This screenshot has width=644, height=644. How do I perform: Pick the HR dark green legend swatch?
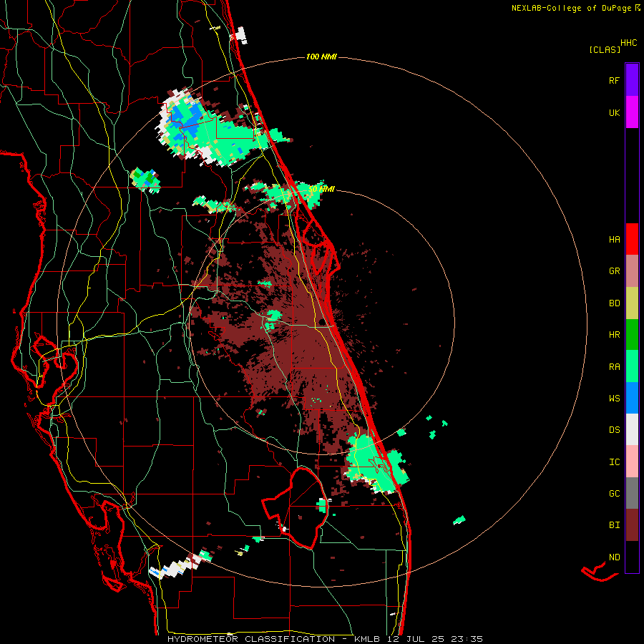[x=632, y=335]
